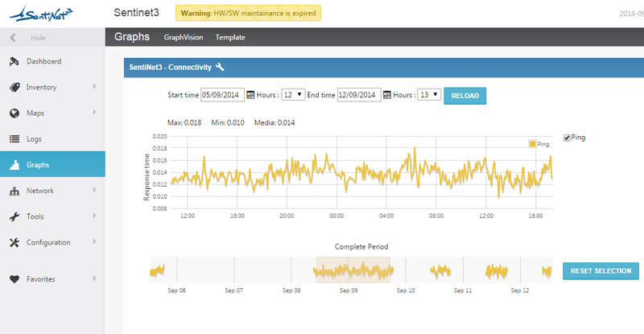Viewport: 644px width, 334px height.
Task: Click the Sentinet3 title text
Action: (136, 13)
